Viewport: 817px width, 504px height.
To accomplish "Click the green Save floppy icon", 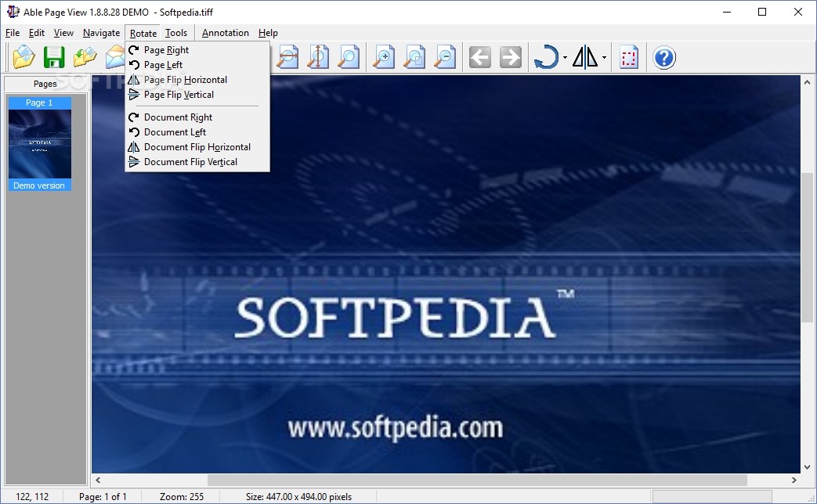I will coord(54,57).
